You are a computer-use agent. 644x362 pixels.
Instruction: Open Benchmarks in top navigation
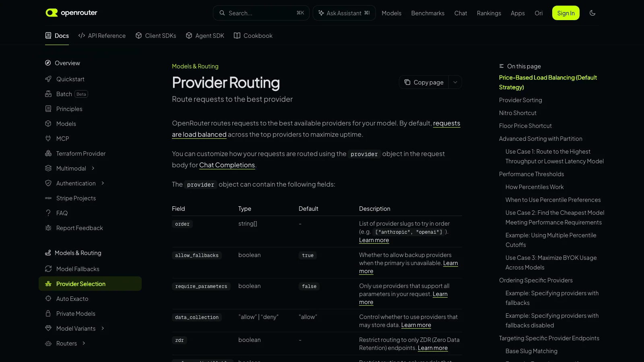[428, 13]
